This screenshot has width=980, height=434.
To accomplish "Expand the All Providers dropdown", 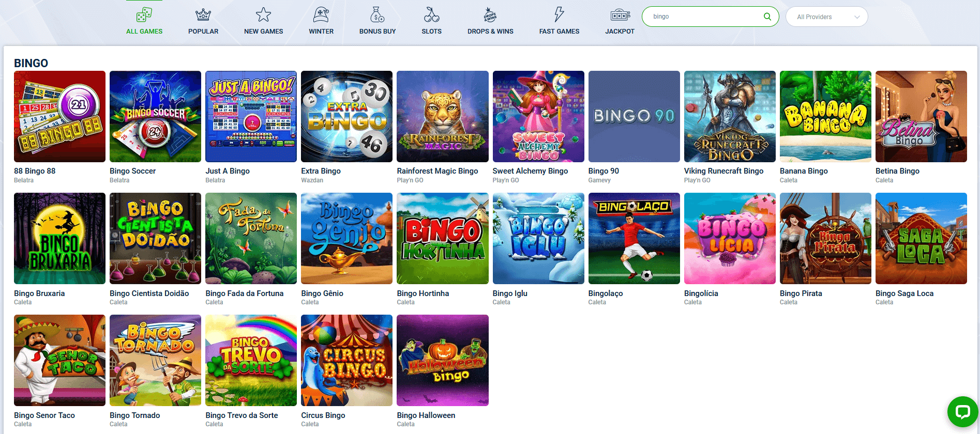I will (826, 17).
